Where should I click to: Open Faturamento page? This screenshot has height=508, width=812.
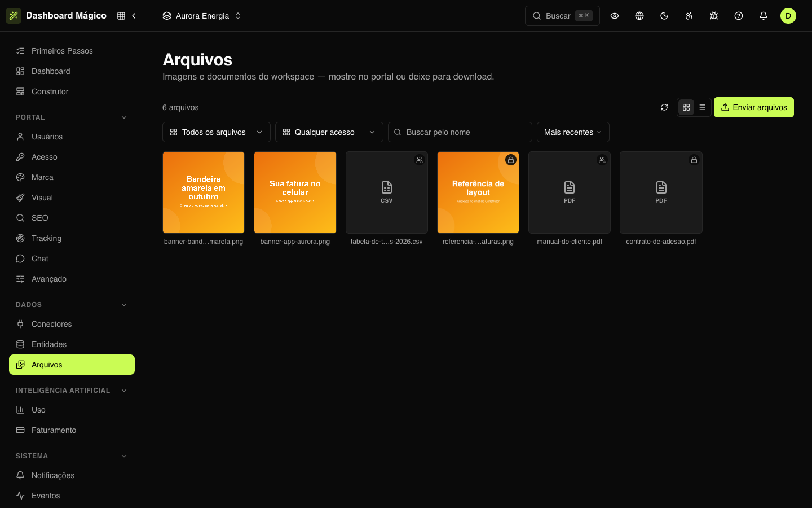pyautogui.click(x=72, y=430)
